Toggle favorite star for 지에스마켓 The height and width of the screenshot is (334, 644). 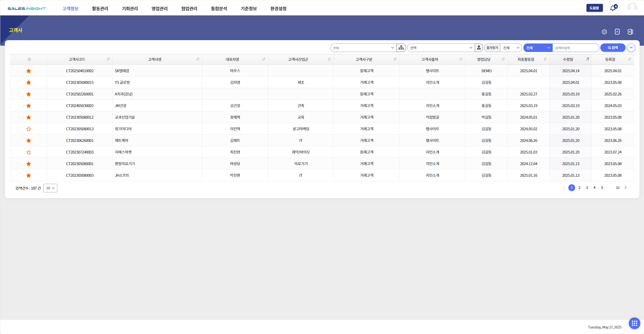[29, 152]
